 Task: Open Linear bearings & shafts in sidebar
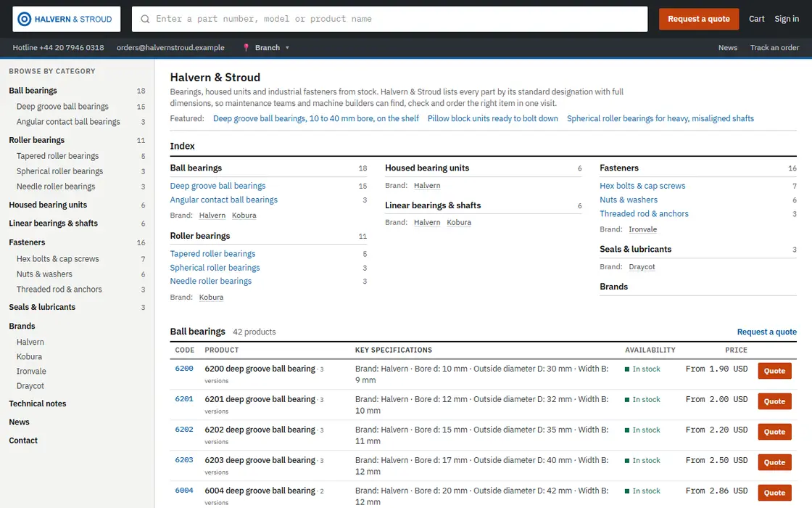pyautogui.click(x=54, y=224)
